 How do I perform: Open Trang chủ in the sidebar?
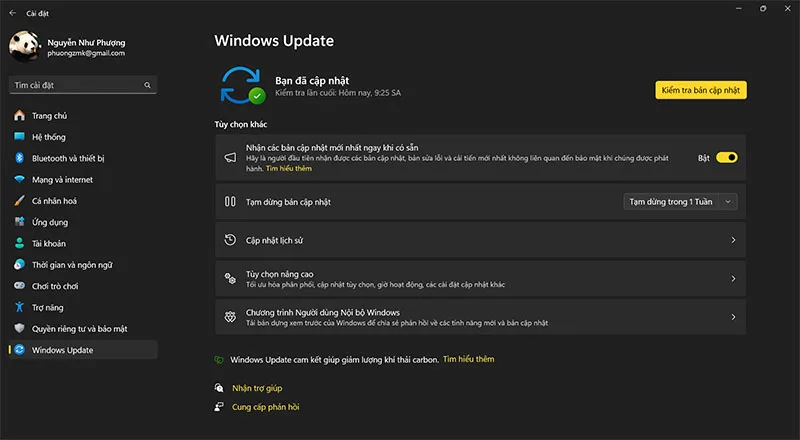click(83, 116)
